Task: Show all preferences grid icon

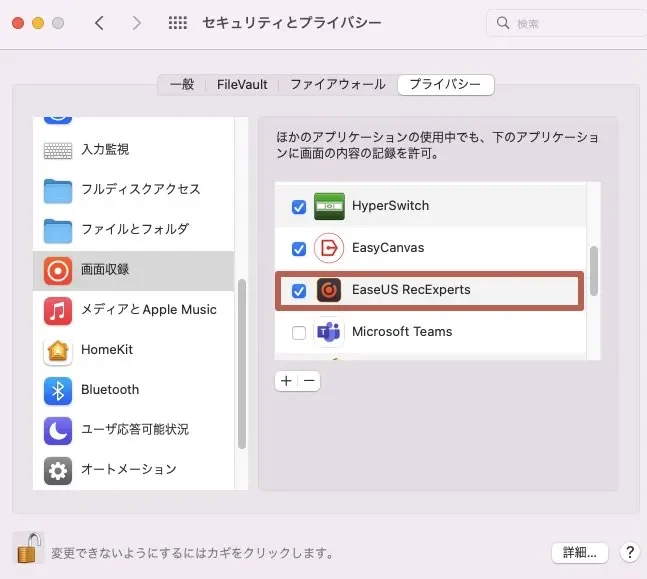Action: pyautogui.click(x=177, y=23)
